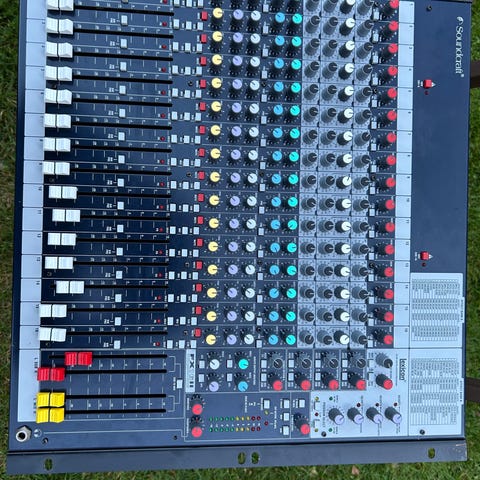Click the stereo LED level meter
Image resolution: width=480 pixels, height=480 pixels.
click(235, 424)
